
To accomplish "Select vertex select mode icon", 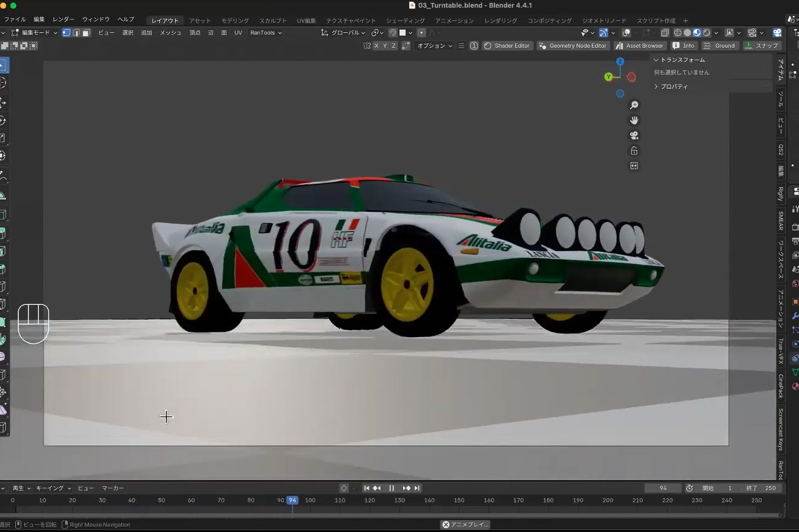I will tap(67, 33).
